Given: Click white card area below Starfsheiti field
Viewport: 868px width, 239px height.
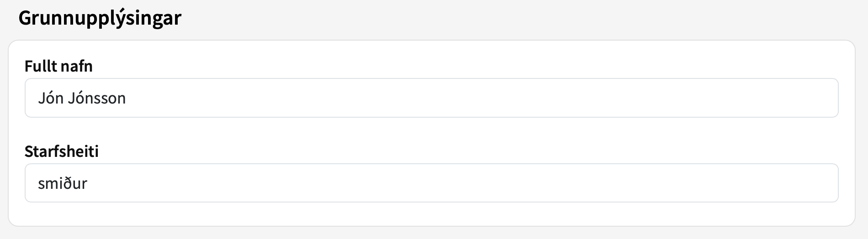Looking at the screenshot, I should pos(431,213).
